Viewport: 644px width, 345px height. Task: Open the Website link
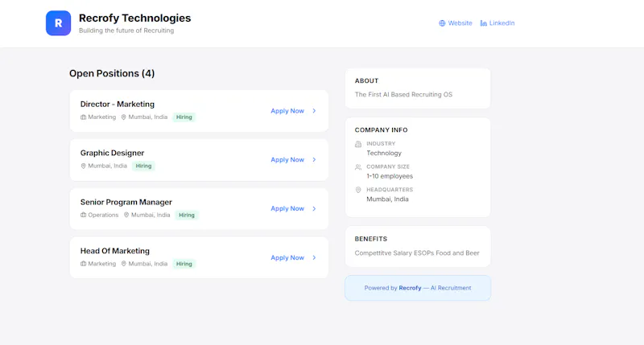(456, 23)
